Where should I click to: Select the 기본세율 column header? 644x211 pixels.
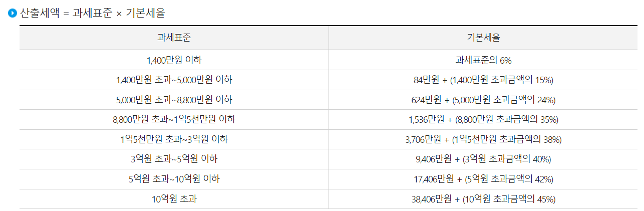tap(483, 38)
